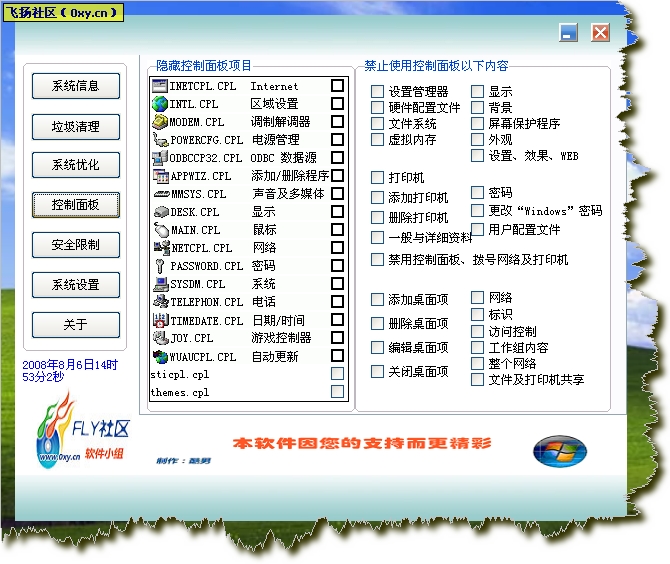Click the TIMEDATE.CPL date/time icon
This screenshot has width=670, height=564.
coord(160,320)
